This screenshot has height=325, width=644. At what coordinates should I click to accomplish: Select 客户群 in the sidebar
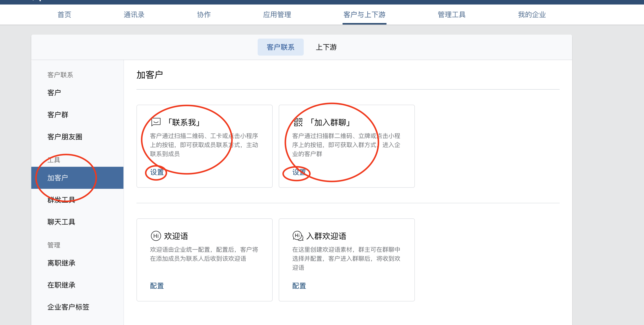(58, 115)
